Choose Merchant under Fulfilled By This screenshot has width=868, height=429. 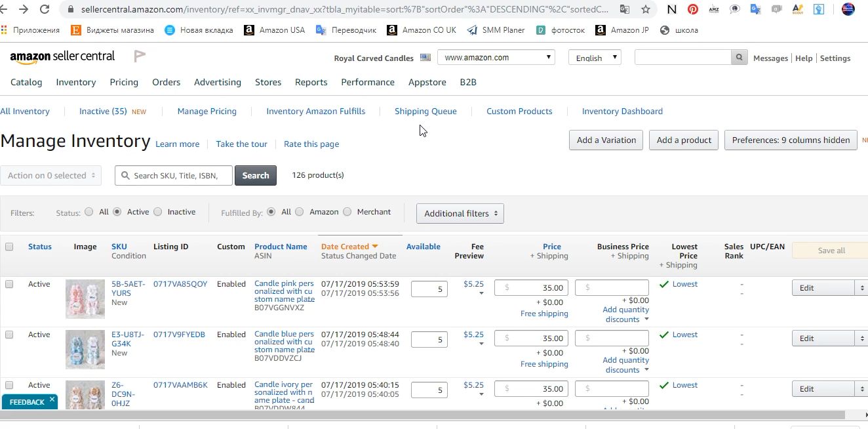pyautogui.click(x=347, y=212)
